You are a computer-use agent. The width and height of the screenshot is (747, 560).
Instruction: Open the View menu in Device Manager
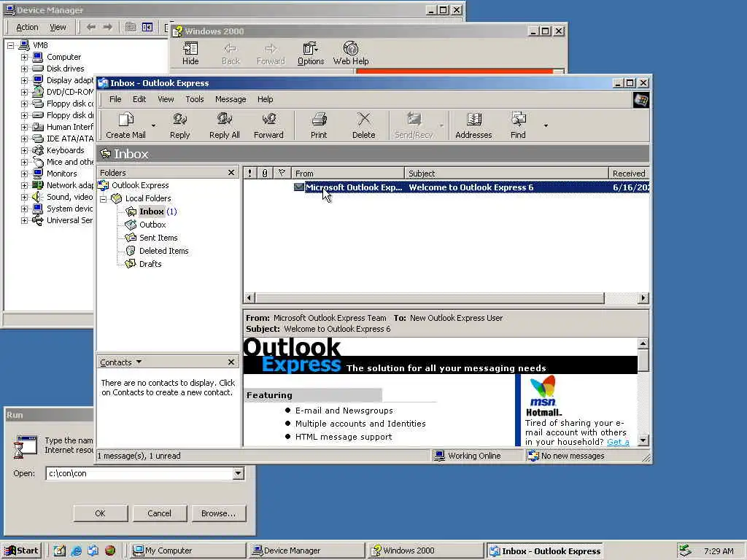click(x=58, y=27)
